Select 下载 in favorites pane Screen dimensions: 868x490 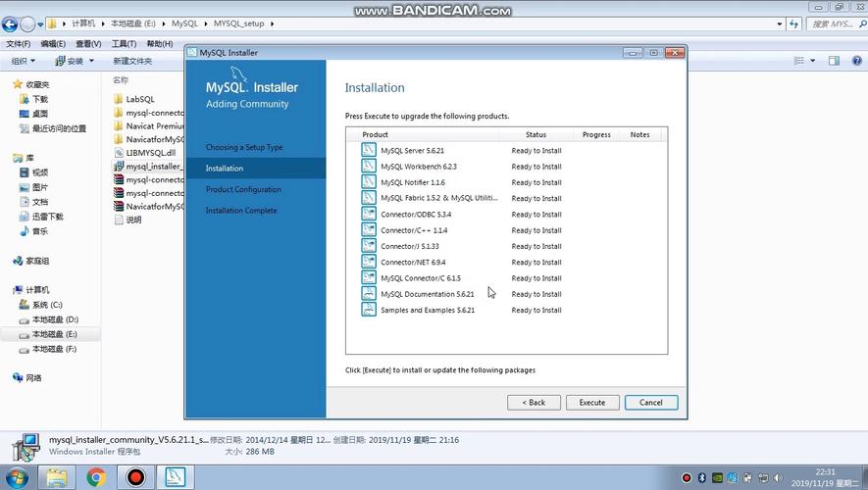[33, 99]
